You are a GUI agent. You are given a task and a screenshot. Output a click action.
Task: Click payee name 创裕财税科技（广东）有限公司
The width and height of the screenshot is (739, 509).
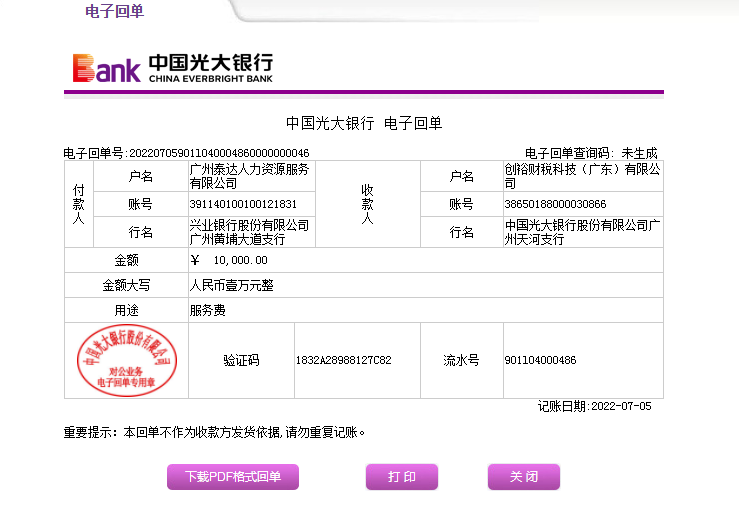[582, 176]
